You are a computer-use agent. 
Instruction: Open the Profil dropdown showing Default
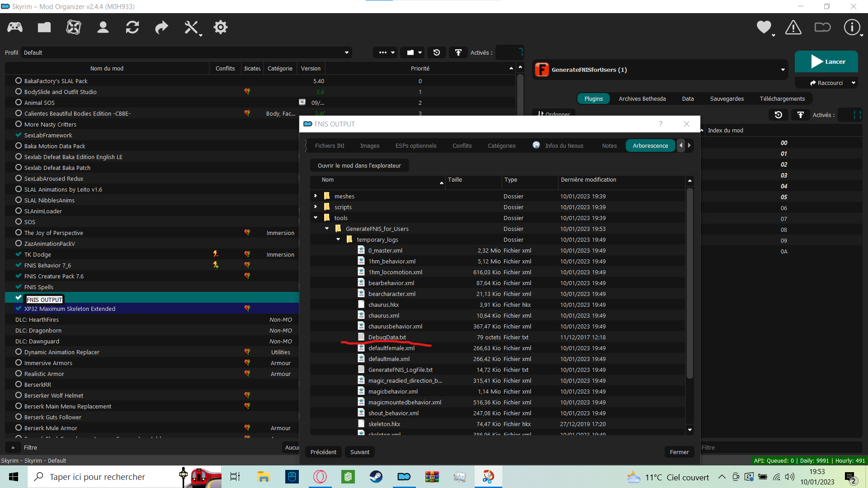(187, 52)
